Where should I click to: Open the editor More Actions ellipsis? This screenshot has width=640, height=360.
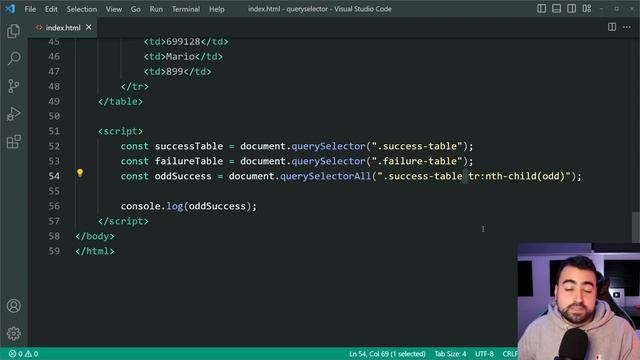[x=627, y=27]
